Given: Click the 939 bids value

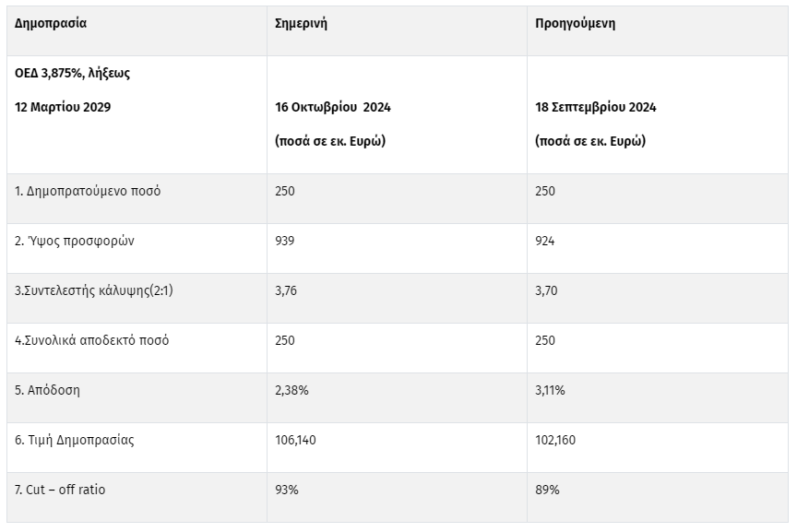Looking at the screenshot, I should tap(285, 241).
